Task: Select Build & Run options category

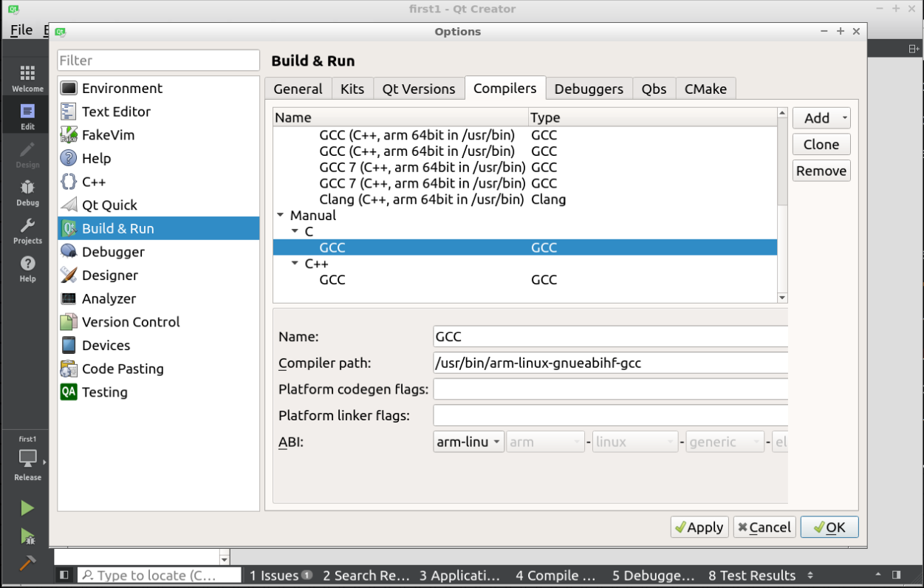Action: [x=159, y=228]
